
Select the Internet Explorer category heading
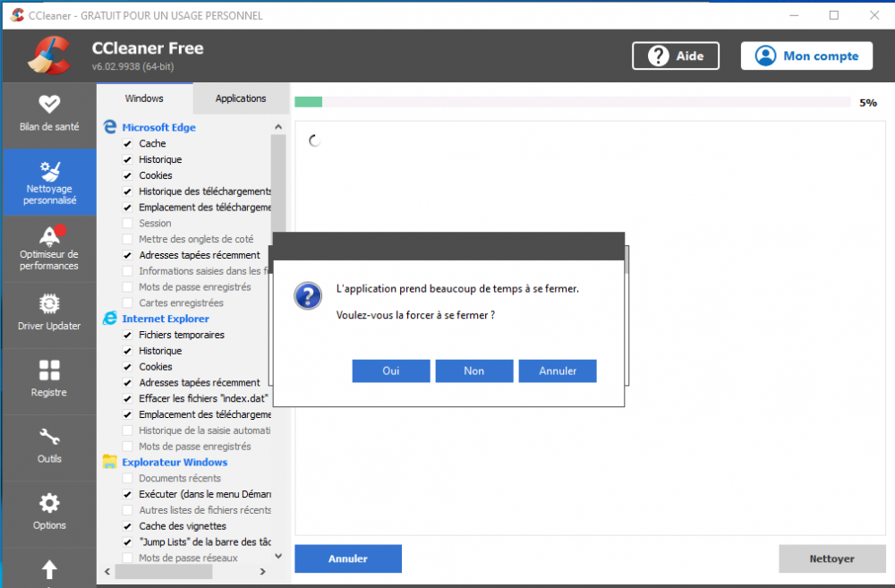coord(166,319)
